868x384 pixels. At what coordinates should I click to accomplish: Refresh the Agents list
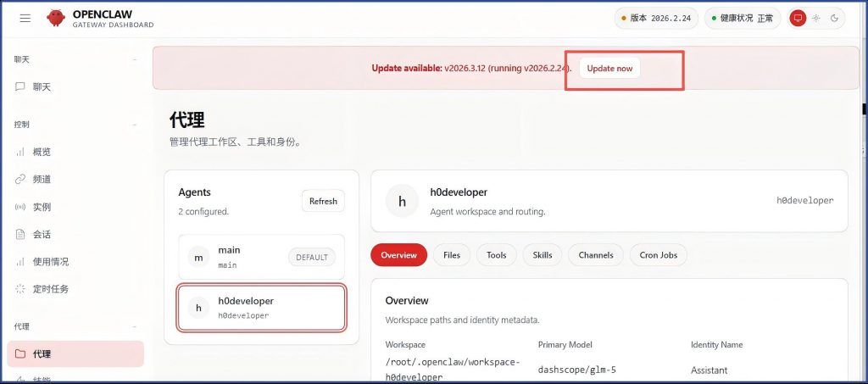click(x=323, y=201)
